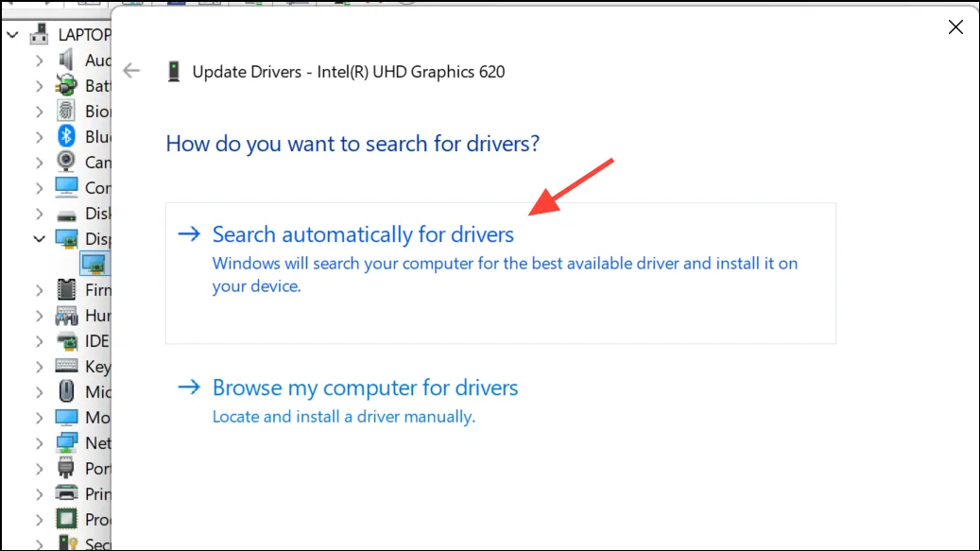Expand the Network adapters category chevron
980x551 pixels.
click(40, 443)
